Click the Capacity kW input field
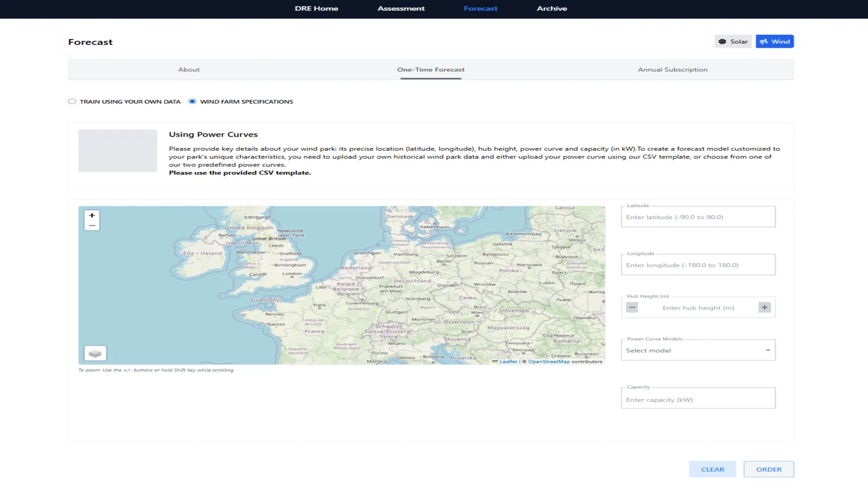This screenshot has height=488, width=868. click(x=698, y=400)
